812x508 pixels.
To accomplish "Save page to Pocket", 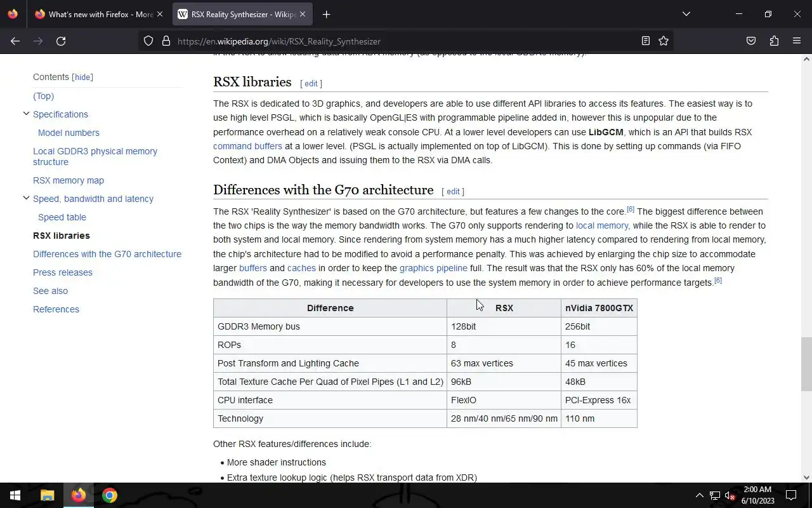I will pos(751,41).
